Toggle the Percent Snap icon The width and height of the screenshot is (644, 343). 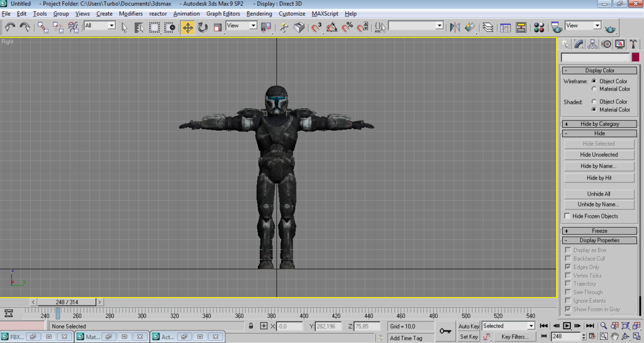point(347,27)
